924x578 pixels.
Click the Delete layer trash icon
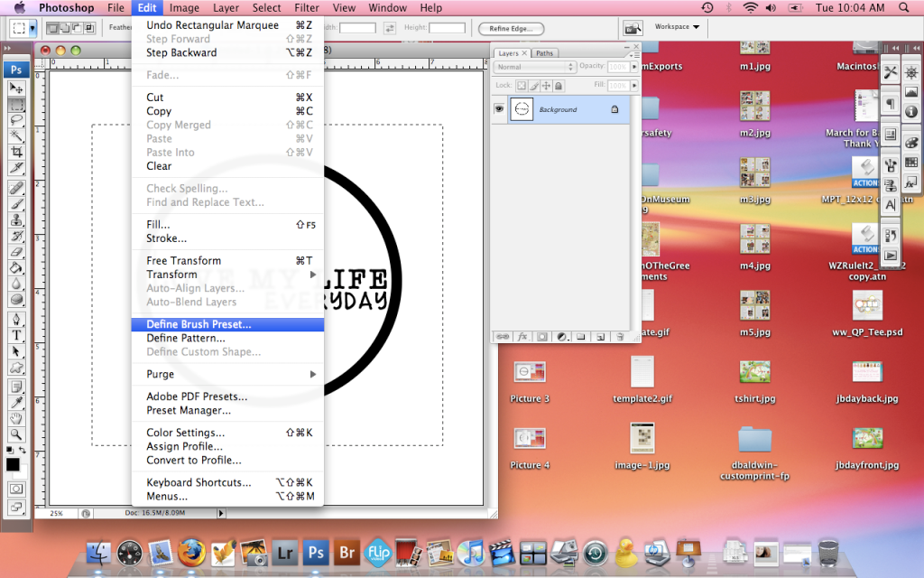coord(620,337)
